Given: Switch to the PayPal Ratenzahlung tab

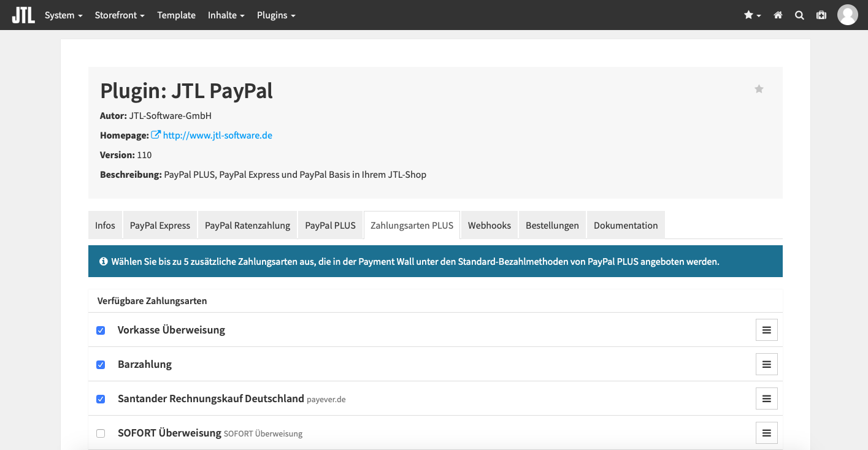Looking at the screenshot, I should [x=247, y=225].
